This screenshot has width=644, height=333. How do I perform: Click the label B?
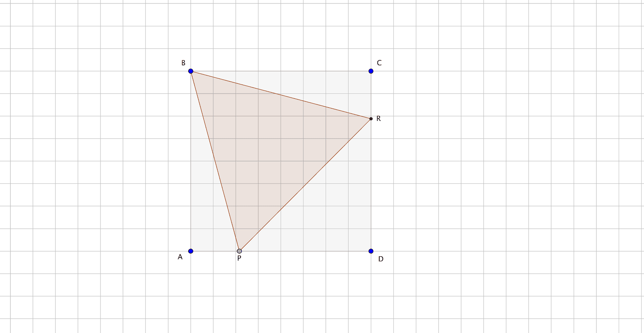(x=183, y=63)
